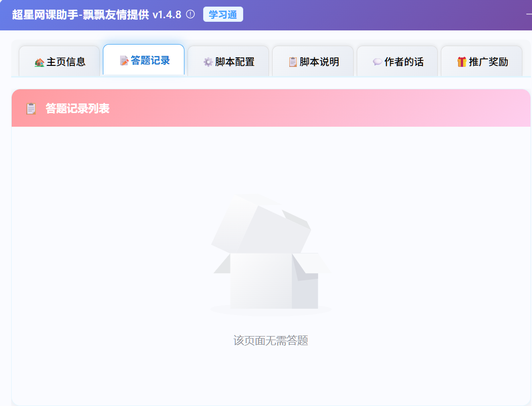
Task: Click the 该页面无需答题 message text
Action: [x=272, y=341]
